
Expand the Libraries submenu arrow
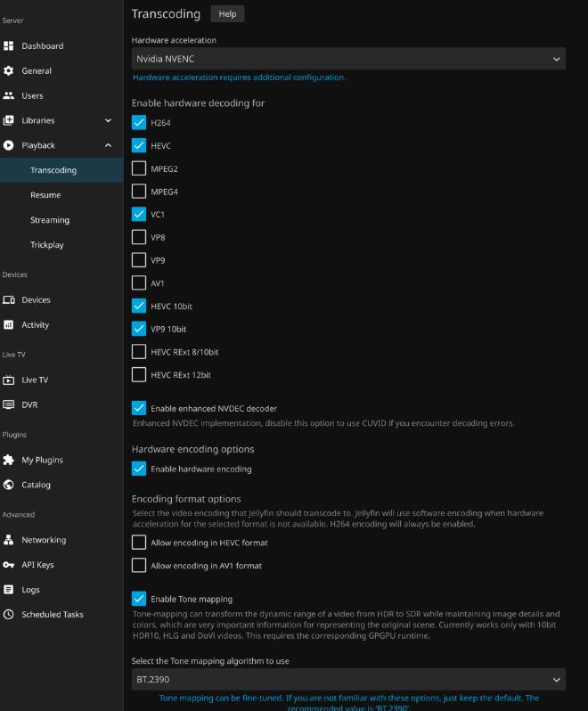pos(108,120)
